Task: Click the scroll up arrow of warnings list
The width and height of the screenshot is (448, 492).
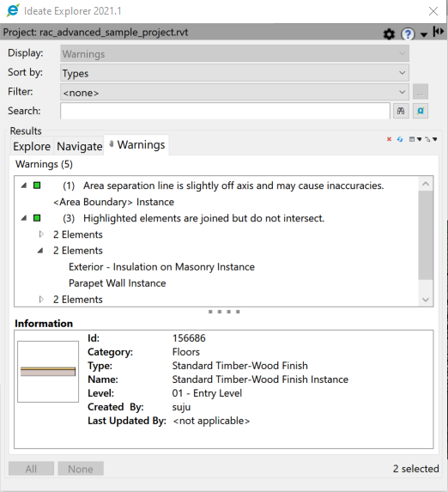Action: point(426,184)
